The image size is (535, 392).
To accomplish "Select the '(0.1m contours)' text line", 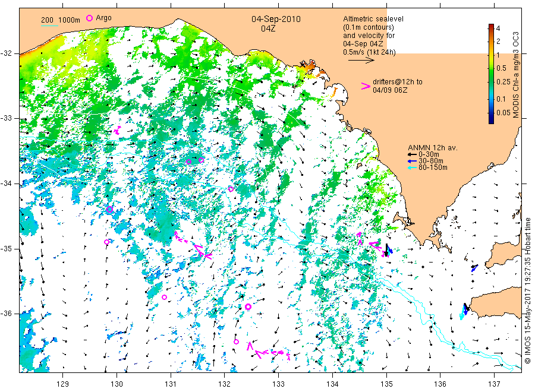I will point(369,27).
